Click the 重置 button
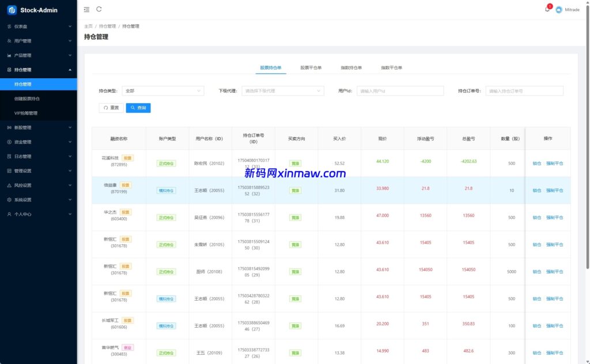This screenshot has height=364, width=590. tap(111, 108)
